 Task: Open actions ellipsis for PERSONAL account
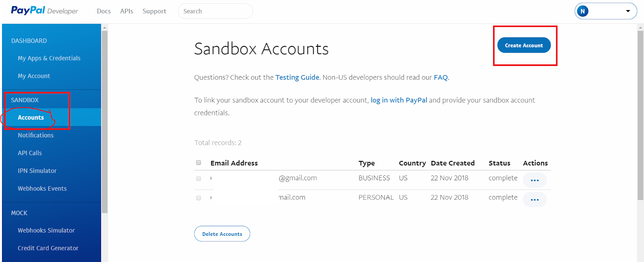point(535,200)
